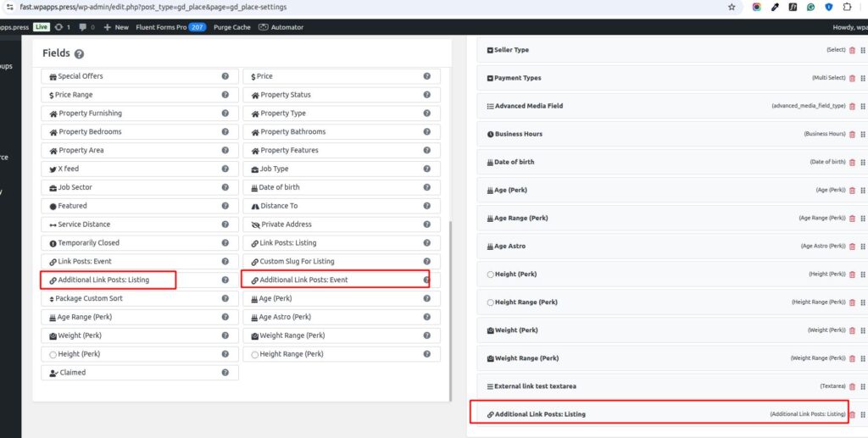Delete the Seller Type field
868x438 pixels.
click(852, 50)
